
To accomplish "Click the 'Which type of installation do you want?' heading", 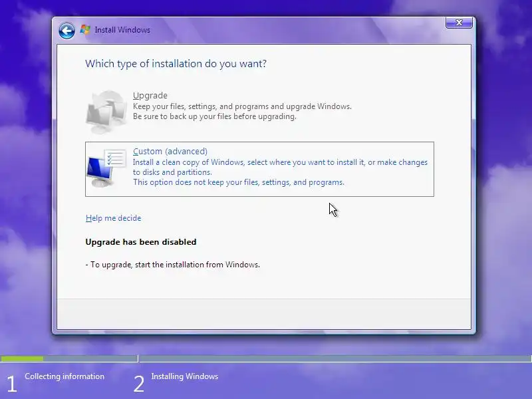I will (176, 64).
